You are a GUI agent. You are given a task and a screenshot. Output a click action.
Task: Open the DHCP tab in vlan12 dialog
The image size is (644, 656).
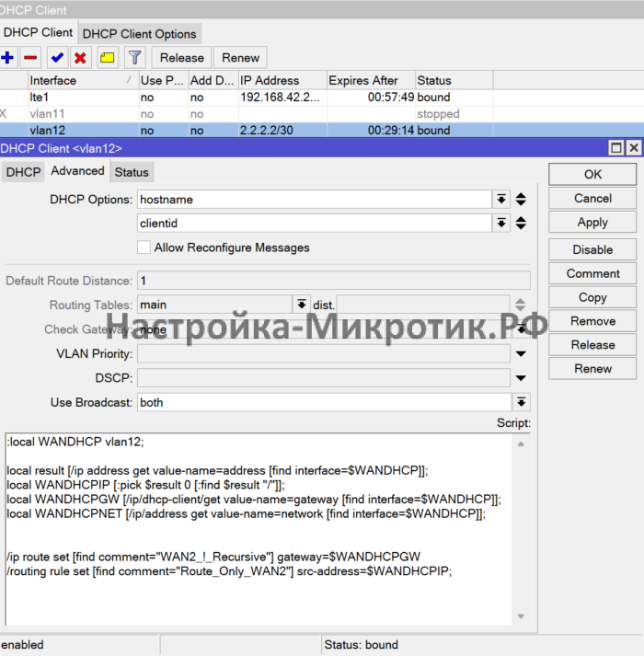coord(23,172)
